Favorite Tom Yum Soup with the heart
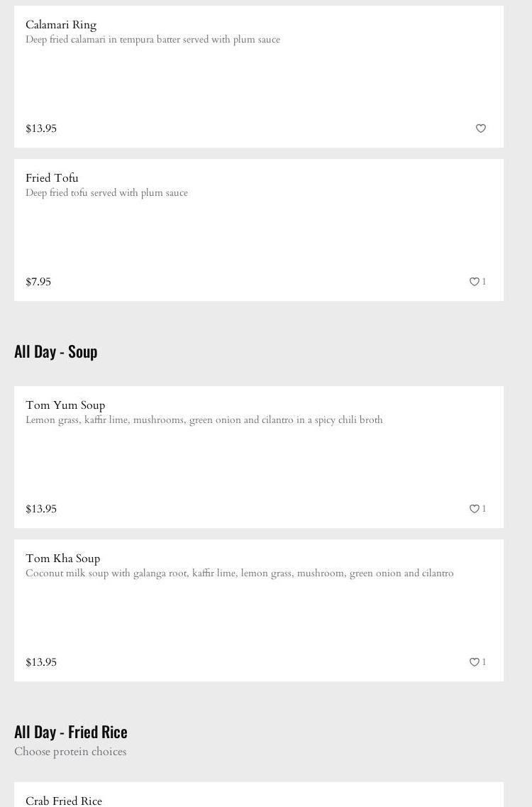Screen dimensions: 532x807 (x=475, y=509)
